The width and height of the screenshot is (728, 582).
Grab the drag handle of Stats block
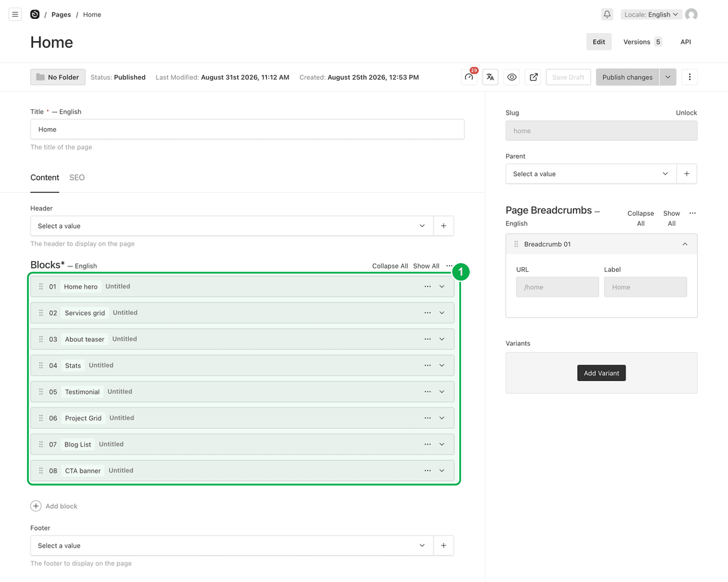(x=41, y=365)
